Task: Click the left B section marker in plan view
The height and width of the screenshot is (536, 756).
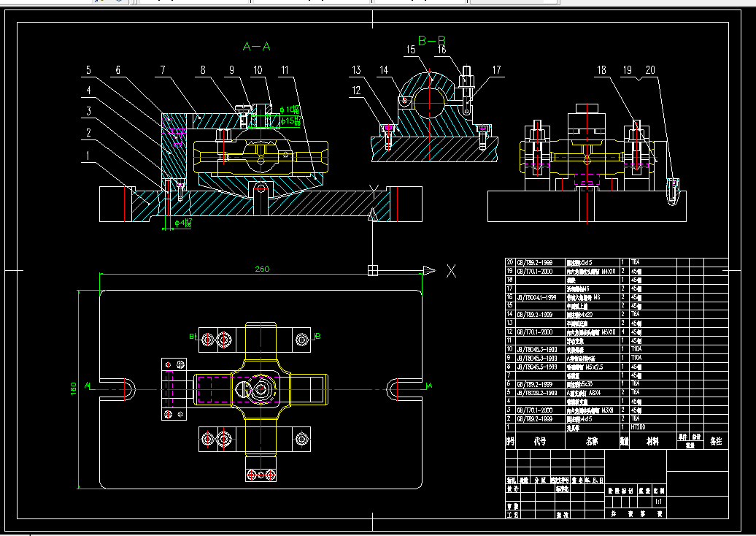Action: 192,336
